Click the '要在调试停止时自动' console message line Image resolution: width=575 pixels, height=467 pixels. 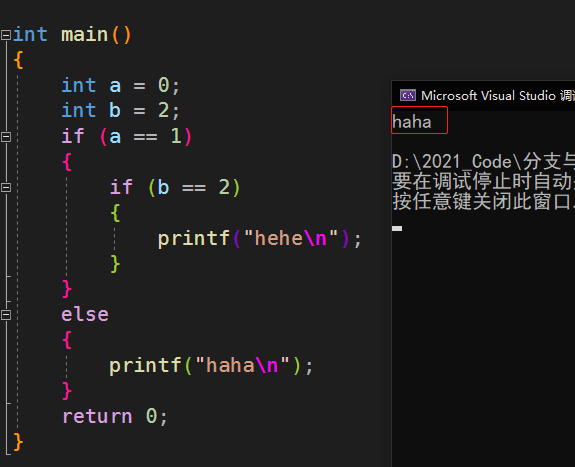click(x=483, y=181)
